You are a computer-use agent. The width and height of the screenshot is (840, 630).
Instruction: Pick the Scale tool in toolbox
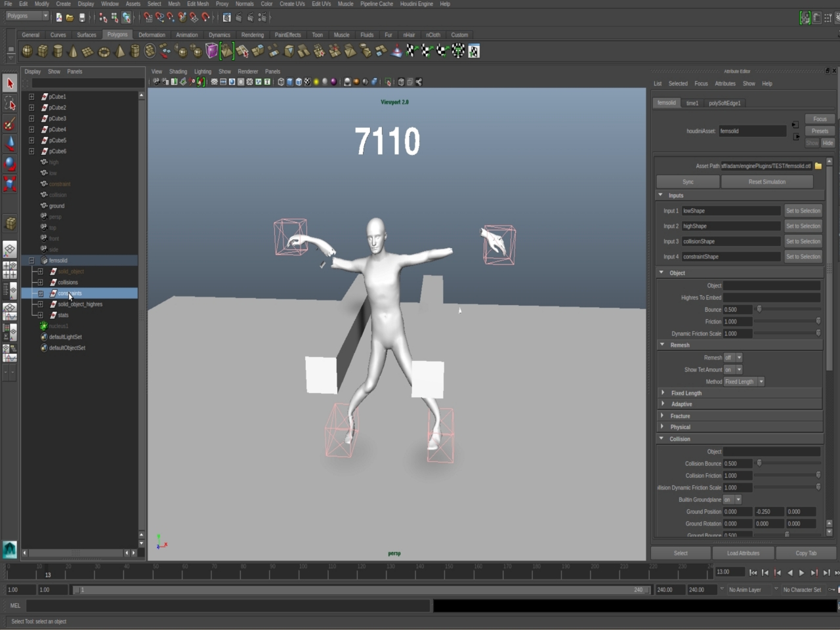[x=10, y=184]
